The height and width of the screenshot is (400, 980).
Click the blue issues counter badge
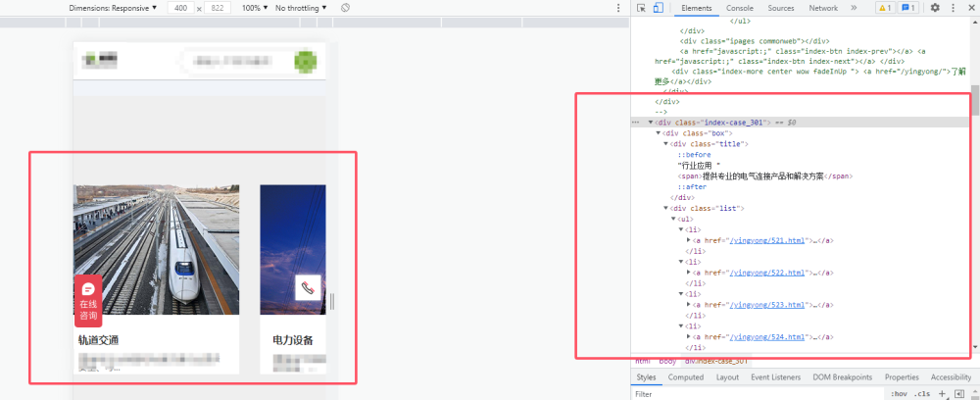pos(908,8)
